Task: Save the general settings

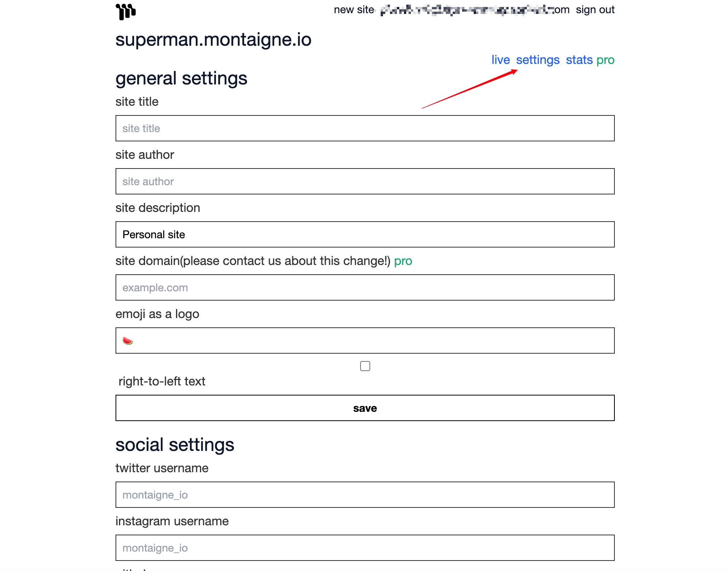Action: click(x=365, y=408)
